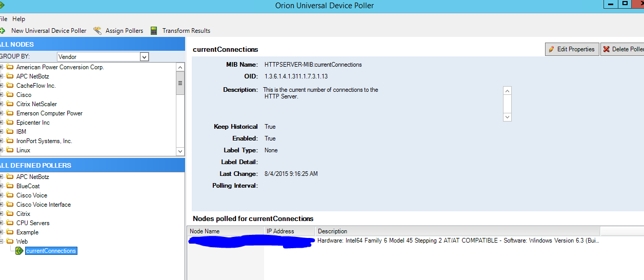Viewport: 644px width, 280px height.
Task: Click the Web poller folder icon
Action: [x=10, y=242]
